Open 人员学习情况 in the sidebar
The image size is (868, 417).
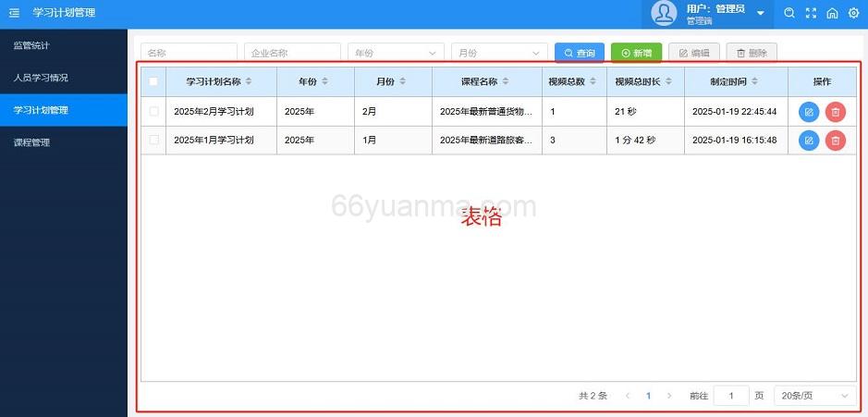[x=64, y=78]
